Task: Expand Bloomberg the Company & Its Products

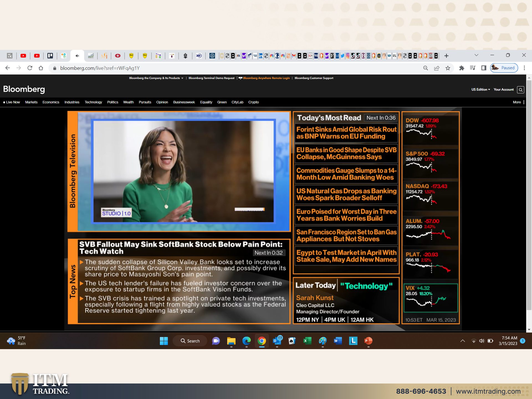Action: [x=156, y=78]
